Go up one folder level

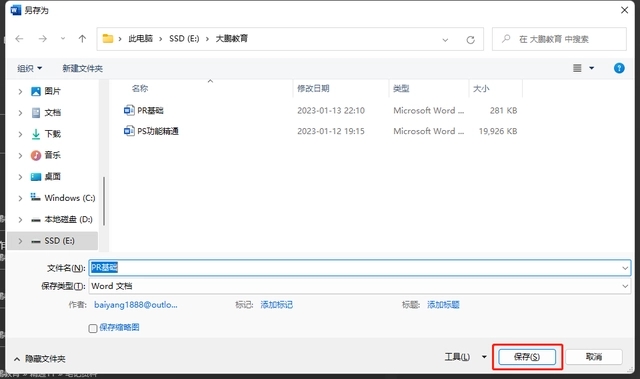coord(82,39)
